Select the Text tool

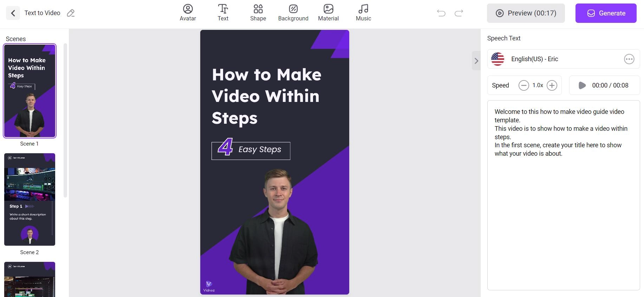(223, 13)
